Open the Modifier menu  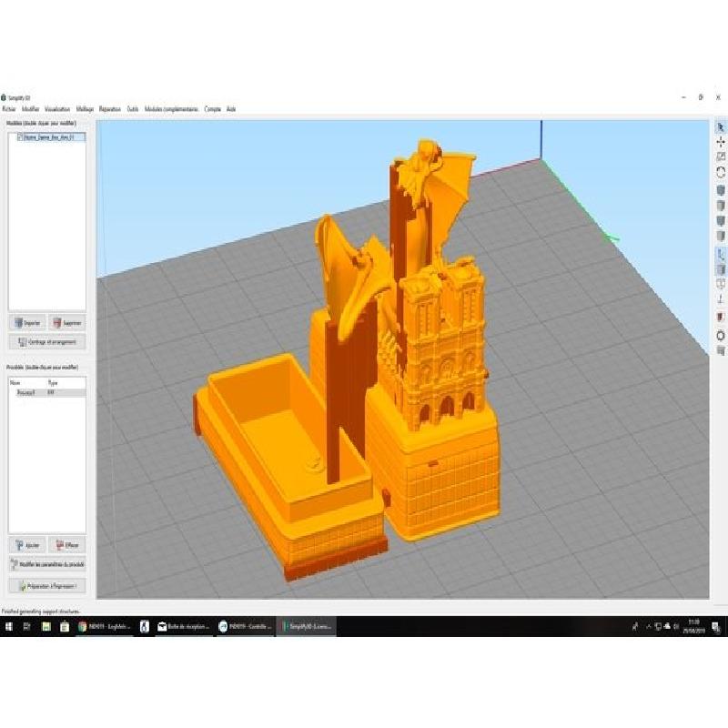[x=31, y=109]
